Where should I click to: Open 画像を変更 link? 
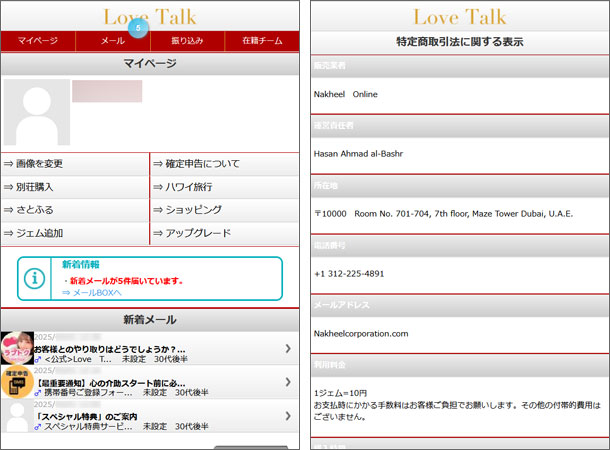click(75, 164)
